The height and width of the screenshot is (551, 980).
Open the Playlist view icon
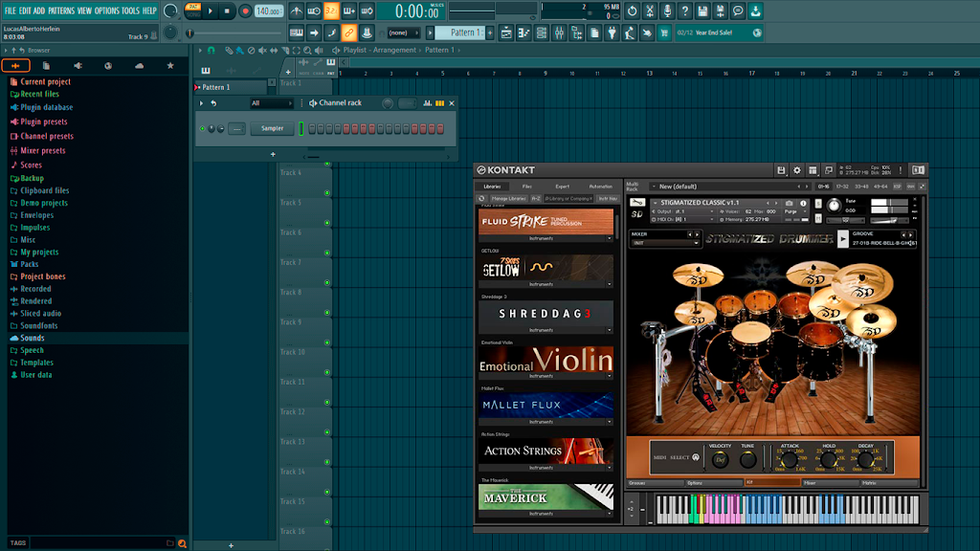506,33
